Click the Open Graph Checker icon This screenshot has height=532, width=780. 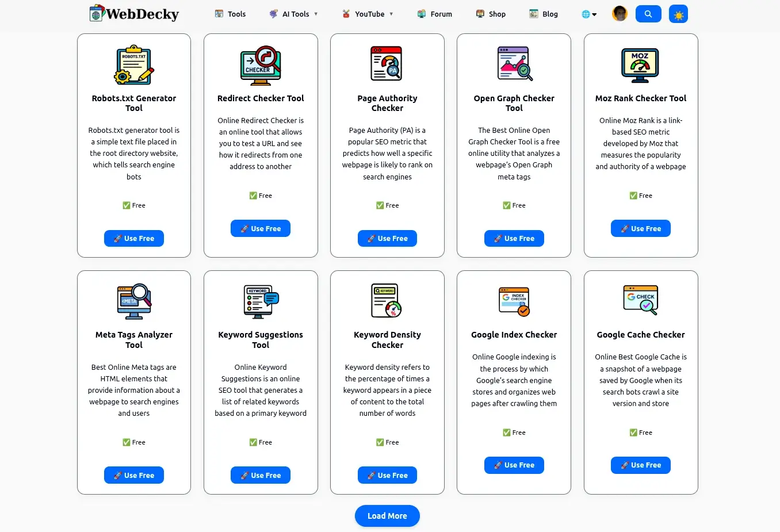(x=514, y=64)
